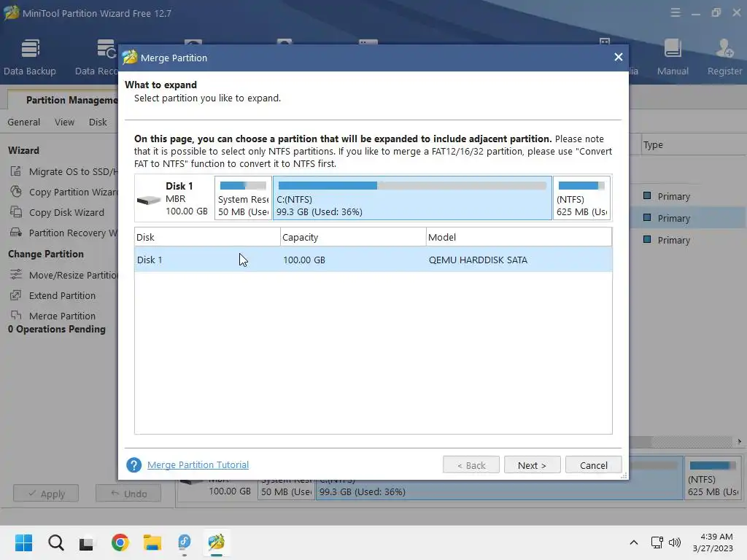Click Merge Partition icon in sidebar
The image size is (747, 560).
pyautogui.click(x=16, y=315)
